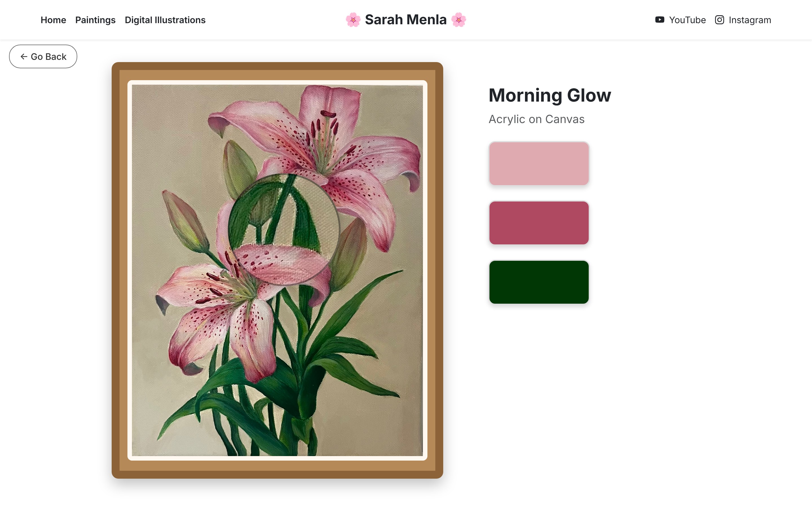
Task: Click the right cherry blossom emoji
Action: [458, 20]
